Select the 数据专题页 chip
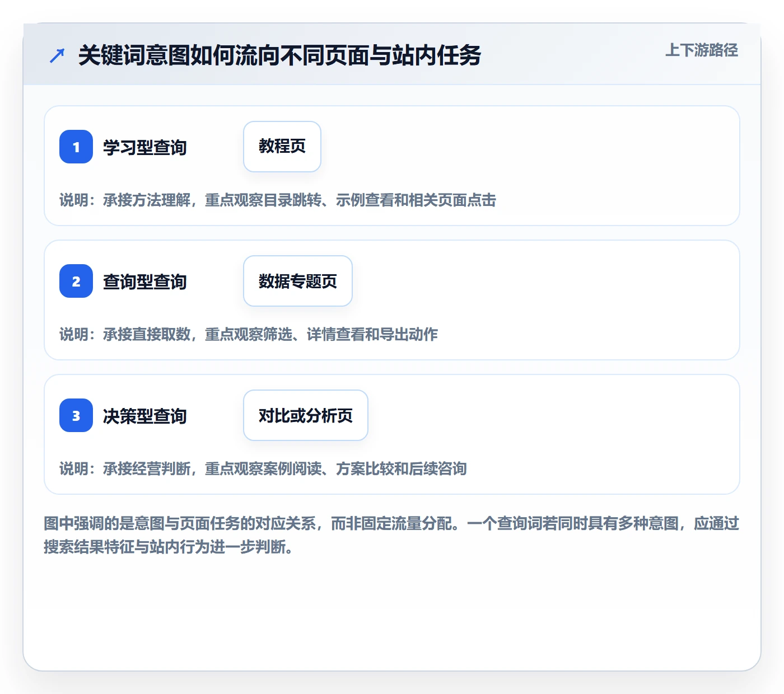Image resolution: width=784 pixels, height=694 pixels. point(298,281)
